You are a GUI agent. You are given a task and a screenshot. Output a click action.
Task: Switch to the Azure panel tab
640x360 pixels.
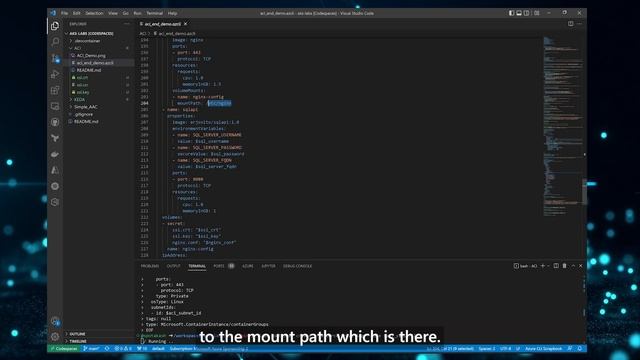tap(248, 266)
